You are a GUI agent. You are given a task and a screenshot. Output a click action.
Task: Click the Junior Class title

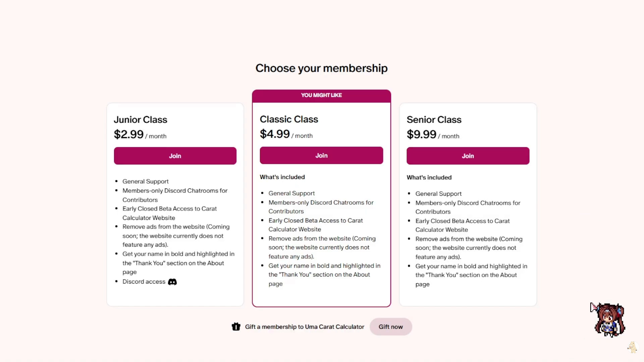point(141,120)
